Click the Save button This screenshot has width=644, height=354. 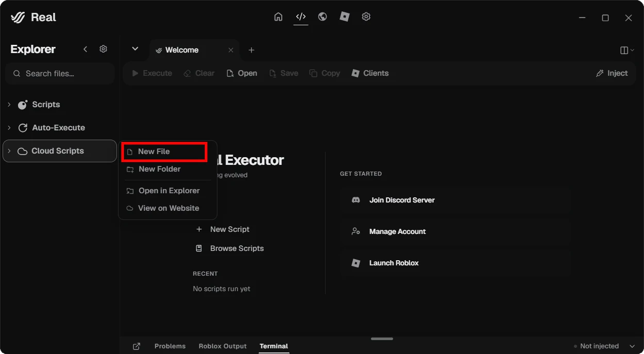pyautogui.click(x=284, y=73)
